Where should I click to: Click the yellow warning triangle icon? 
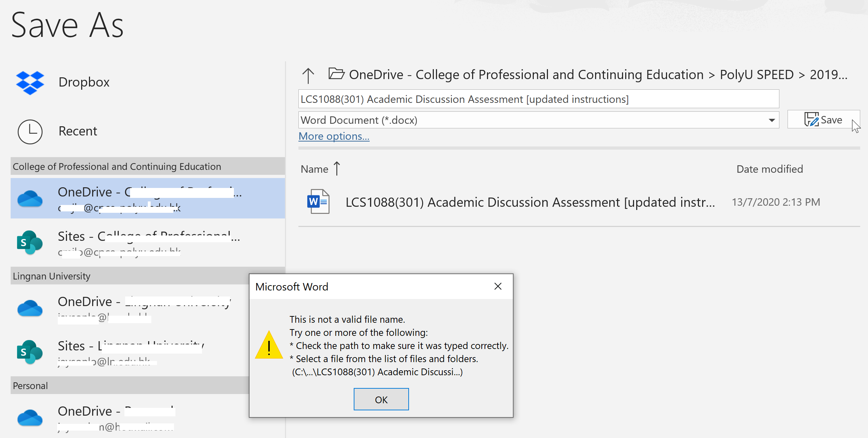(x=269, y=345)
